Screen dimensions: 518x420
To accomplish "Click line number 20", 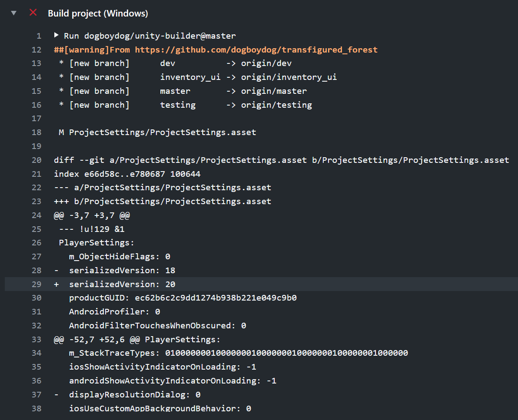I will point(37,160).
